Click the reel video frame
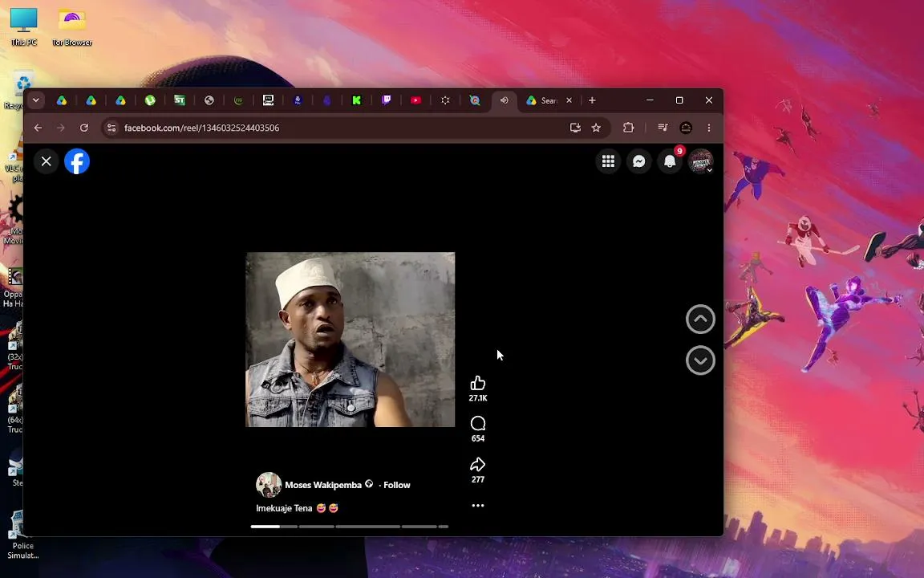Viewport: 924px width, 578px height. (350, 340)
